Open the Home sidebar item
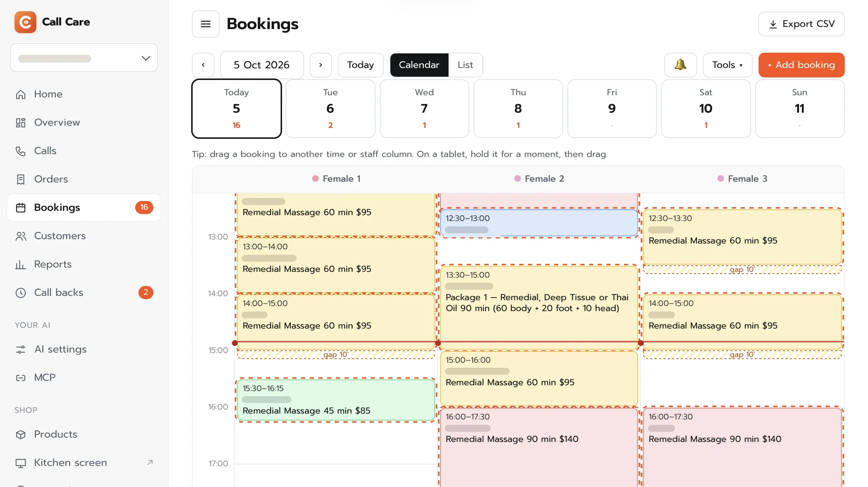This screenshot has width=868, height=487. pyautogui.click(x=84, y=94)
